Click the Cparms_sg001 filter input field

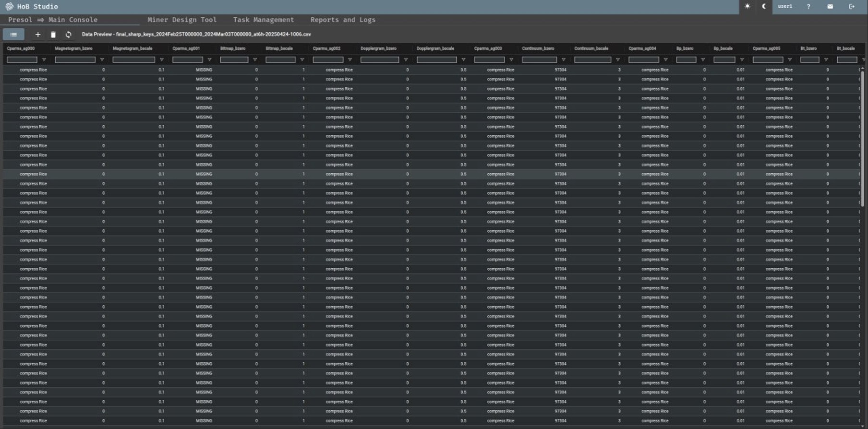187,60
